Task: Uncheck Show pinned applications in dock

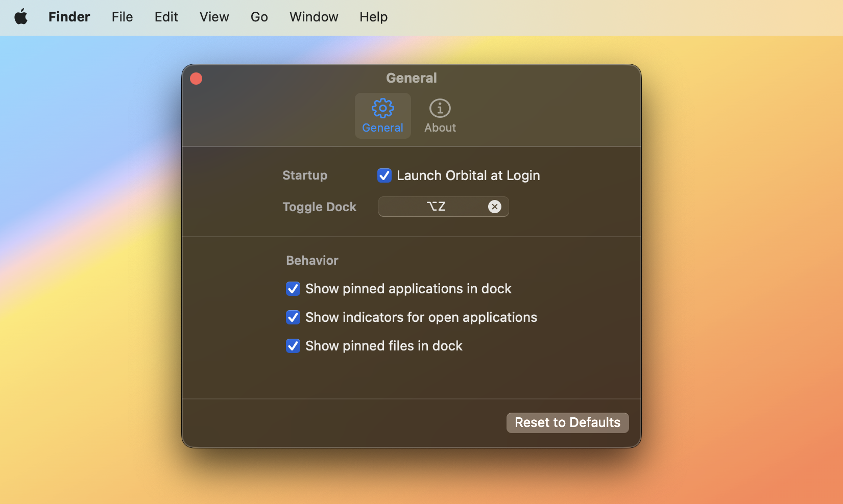Action: point(293,289)
